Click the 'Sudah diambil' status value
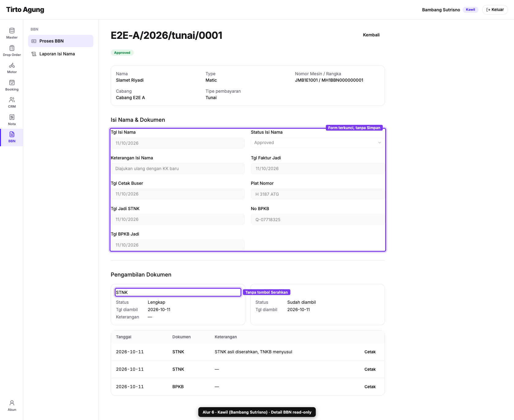 tap(301, 302)
